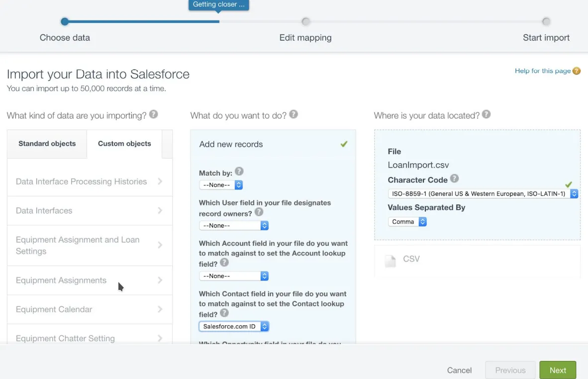Select the 'Data Interfaces' object
The width and height of the screenshot is (588, 379).
(x=90, y=211)
